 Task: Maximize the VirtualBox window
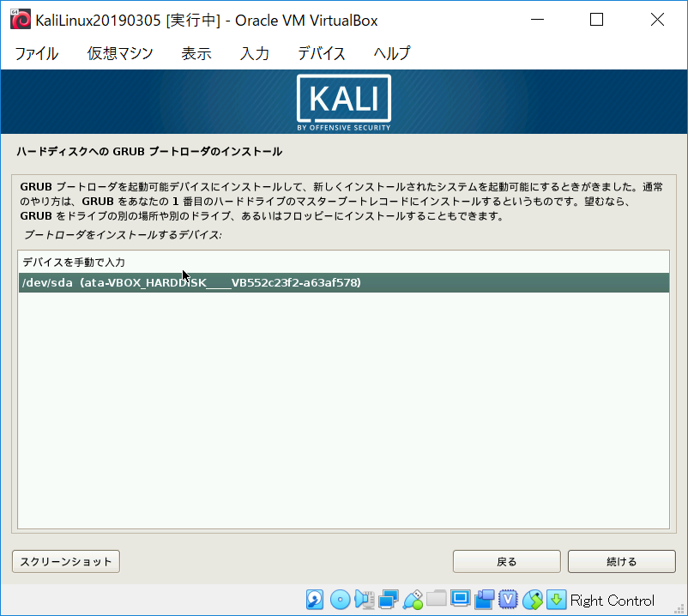coord(597,20)
